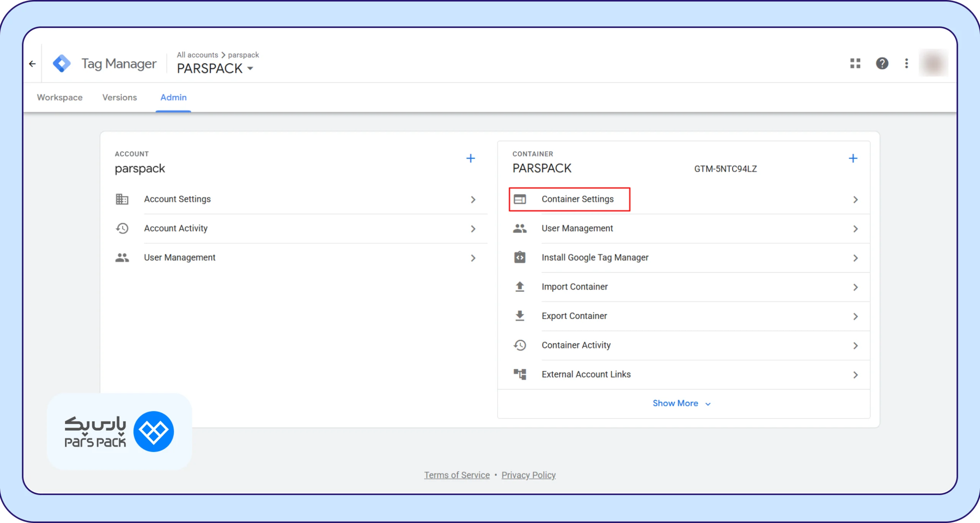
Task: Click the External Account Links tree icon
Action: point(520,374)
